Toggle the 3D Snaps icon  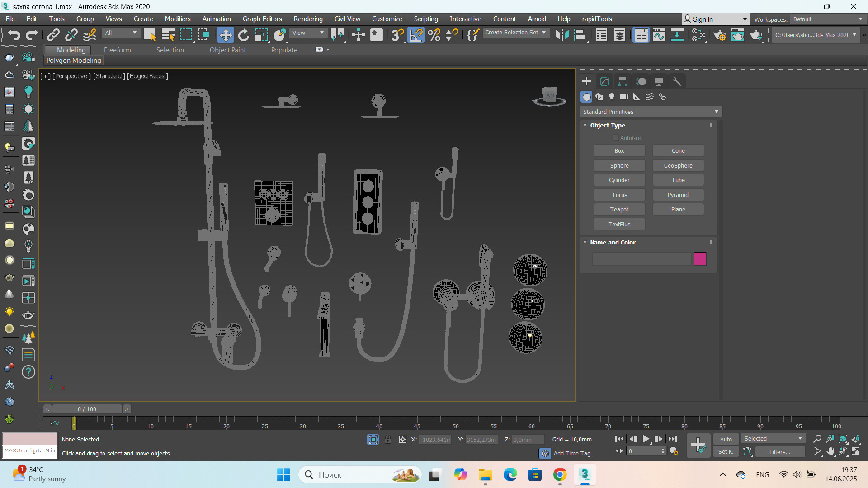398,35
